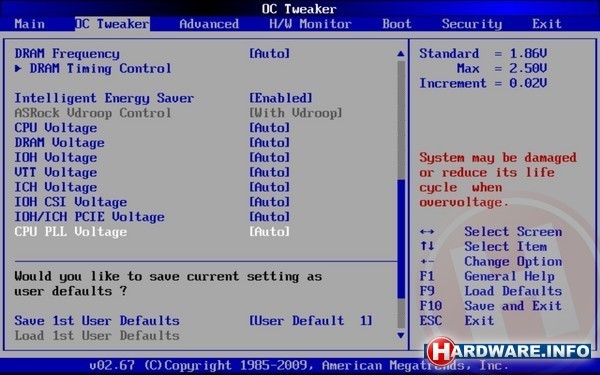Change the CPU PLL Voltage Auto value
Screen dimensions: 600x375
coord(269,232)
